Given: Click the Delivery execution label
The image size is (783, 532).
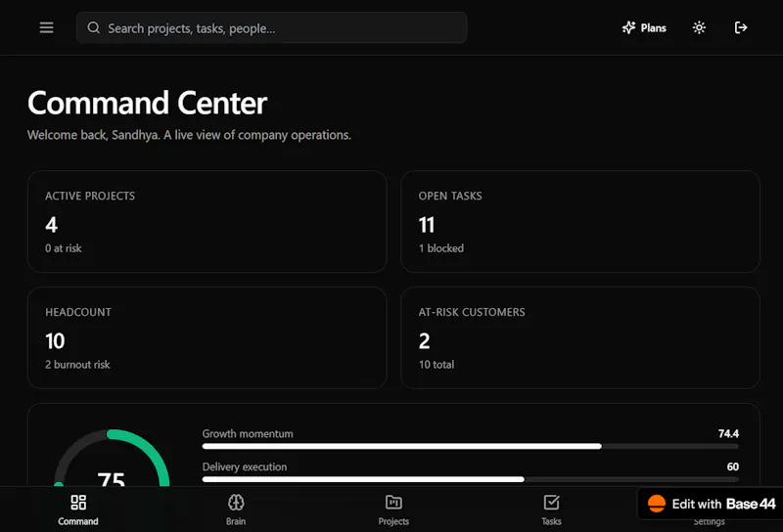Looking at the screenshot, I should click(245, 466).
